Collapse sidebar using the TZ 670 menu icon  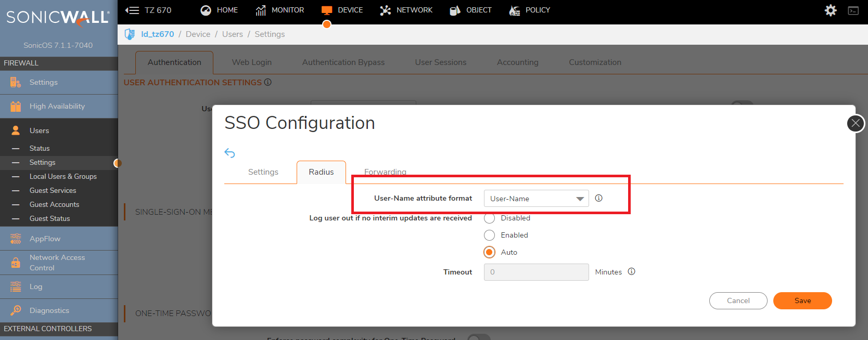(x=133, y=10)
